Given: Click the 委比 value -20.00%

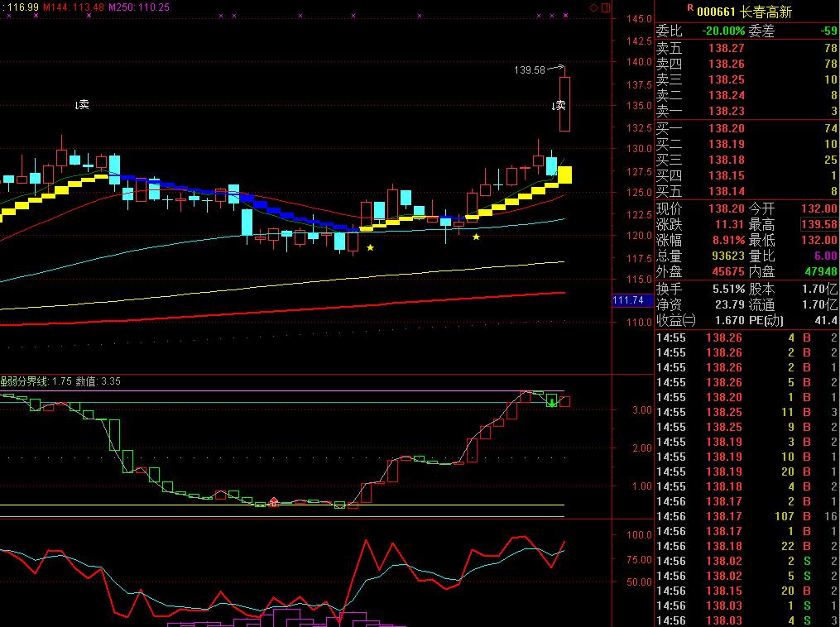Looking at the screenshot, I should tap(723, 31).
